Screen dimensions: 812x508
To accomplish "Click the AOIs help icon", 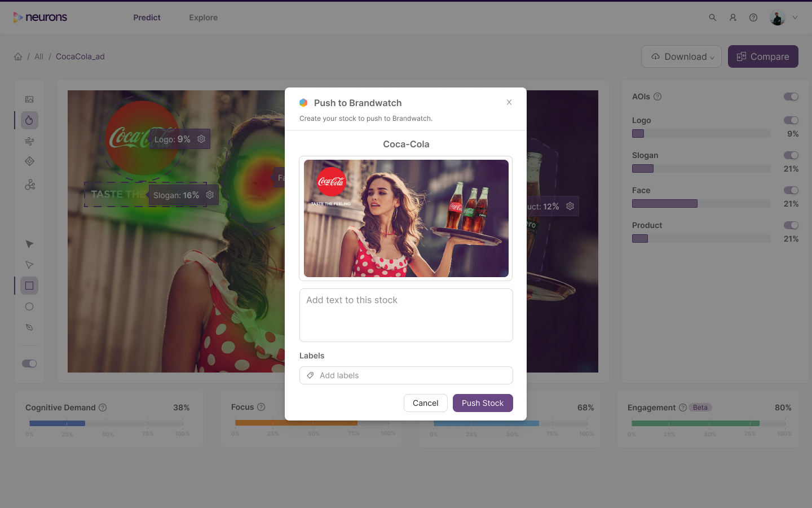I will point(657,97).
